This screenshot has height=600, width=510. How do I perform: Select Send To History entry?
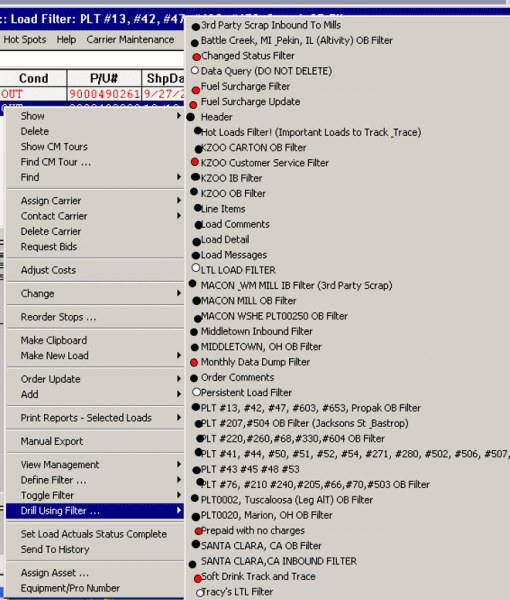tap(55, 549)
